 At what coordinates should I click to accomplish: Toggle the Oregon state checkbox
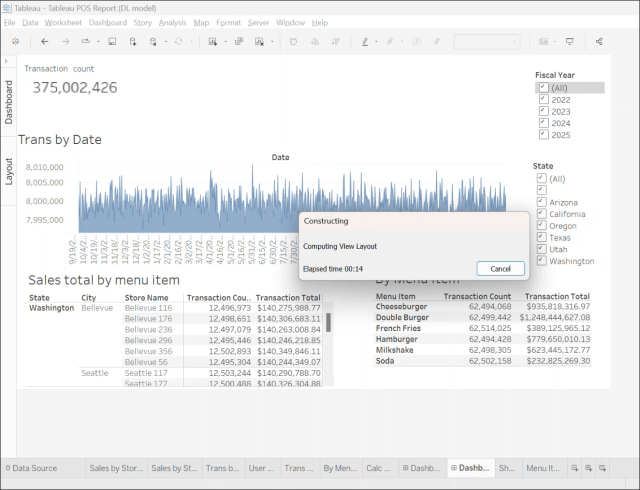[541, 225]
